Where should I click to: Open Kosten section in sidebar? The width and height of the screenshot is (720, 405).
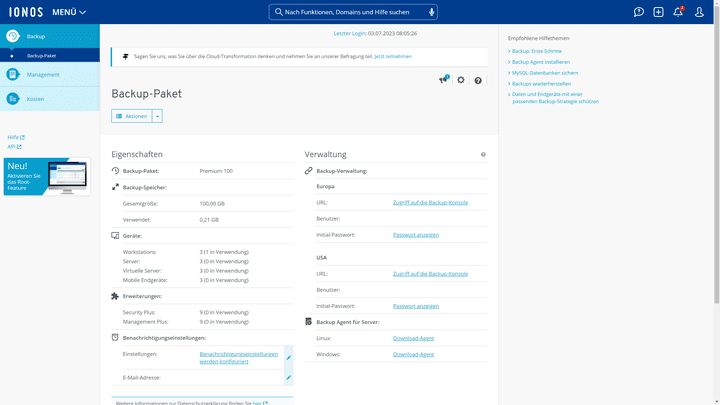tap(35, 98)
